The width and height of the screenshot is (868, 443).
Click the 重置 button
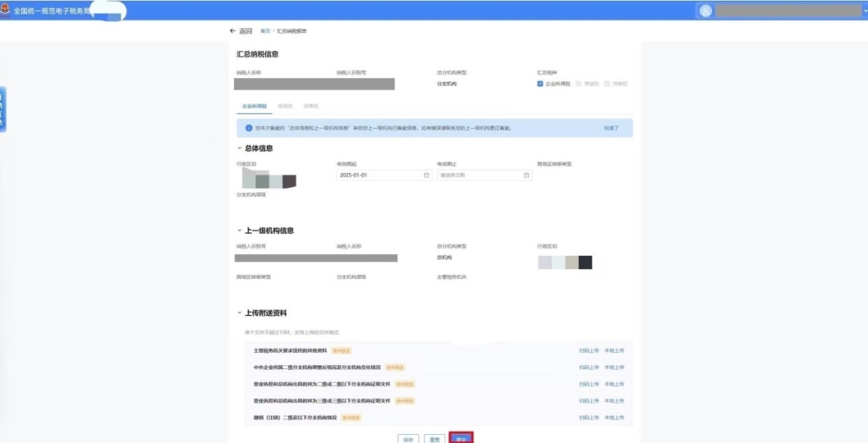[435, 438]
